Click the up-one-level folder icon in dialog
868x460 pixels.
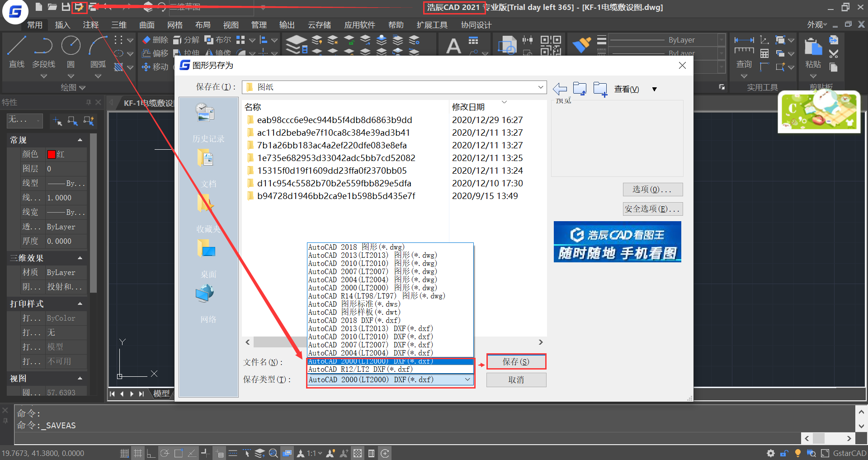click(x=580, y=89)
